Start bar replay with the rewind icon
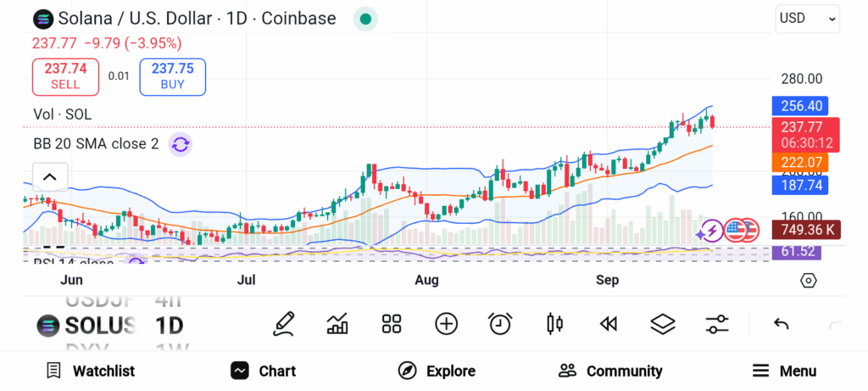The width and height of the screenshot is (868, 391). click(607, 323)
